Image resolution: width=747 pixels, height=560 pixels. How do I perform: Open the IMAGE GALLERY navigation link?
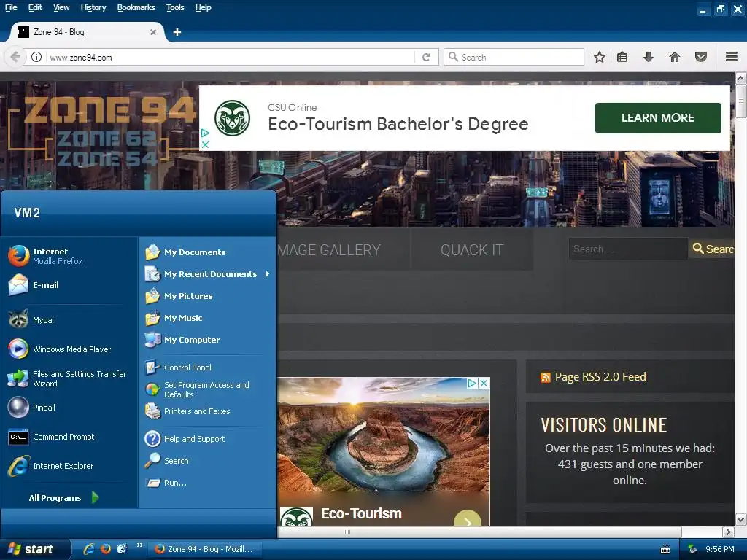click(x=329, y=249)
